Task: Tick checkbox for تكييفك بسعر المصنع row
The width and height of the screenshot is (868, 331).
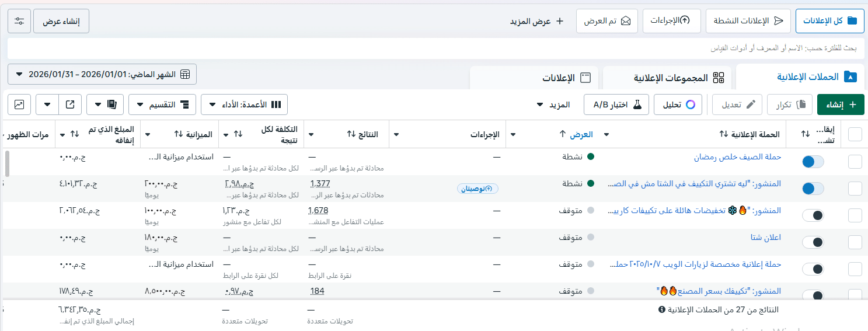Action: coord(855,294)
